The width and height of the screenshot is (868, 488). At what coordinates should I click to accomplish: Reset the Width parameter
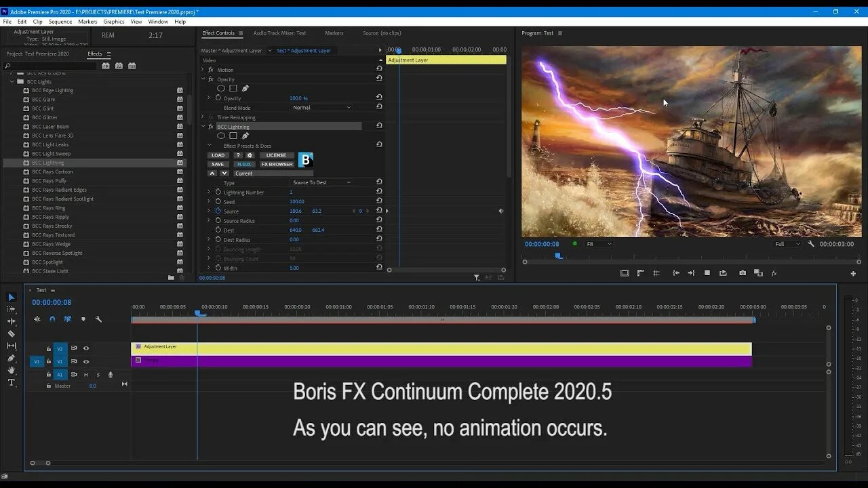tap(379, 268)
